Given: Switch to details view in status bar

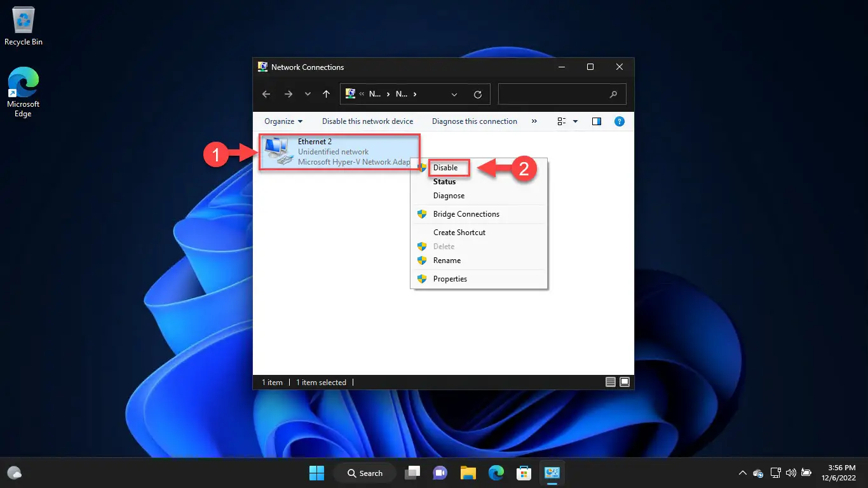Looking at the screenshot, I should click(611, 382).
